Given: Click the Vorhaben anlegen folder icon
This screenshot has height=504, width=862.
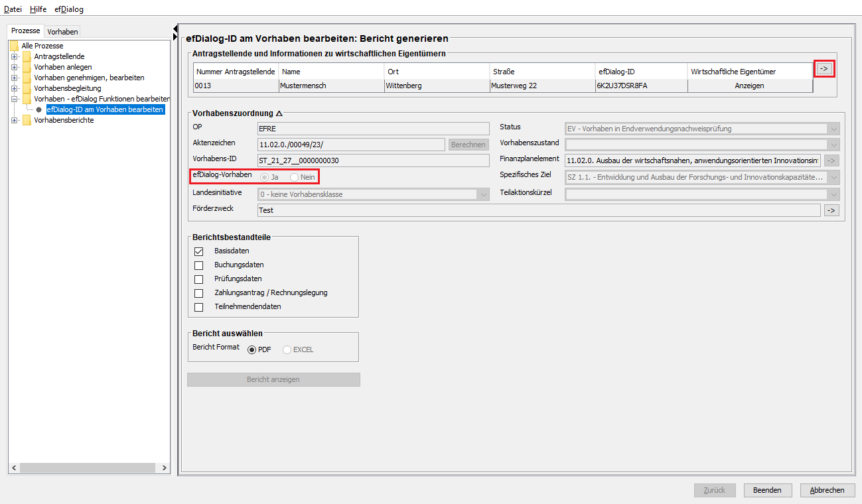Looking at the screenshot, I should 27,67.
